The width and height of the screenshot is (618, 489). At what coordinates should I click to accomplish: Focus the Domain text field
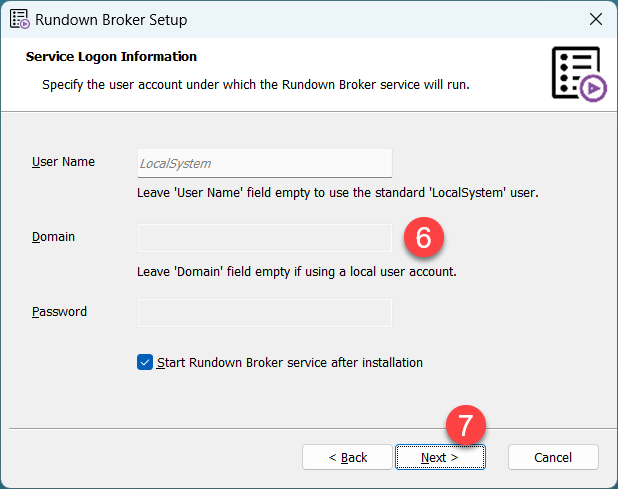tap(264, 238)
